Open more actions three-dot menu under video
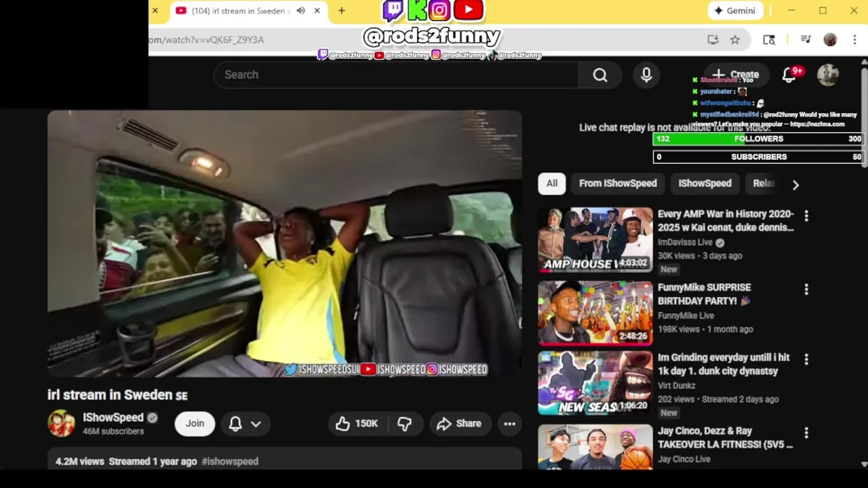Screen dimensions: 868x488 [x=510, y=424]
